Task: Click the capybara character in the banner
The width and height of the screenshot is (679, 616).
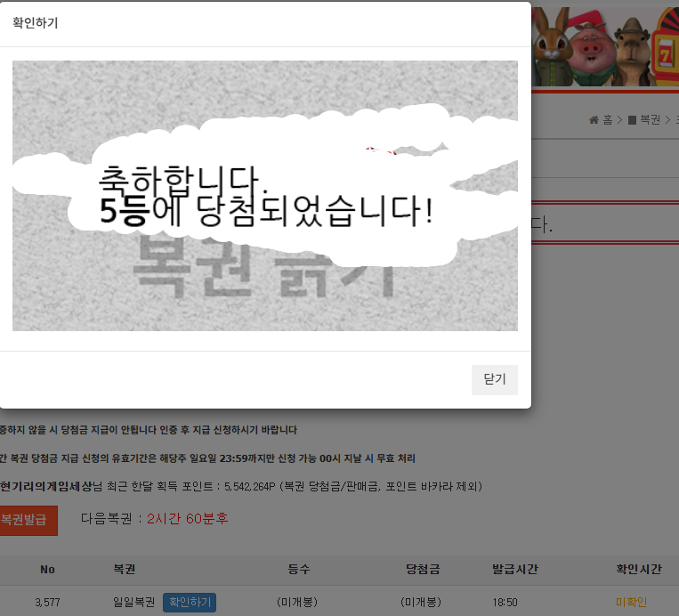Action: coord(632,52)
